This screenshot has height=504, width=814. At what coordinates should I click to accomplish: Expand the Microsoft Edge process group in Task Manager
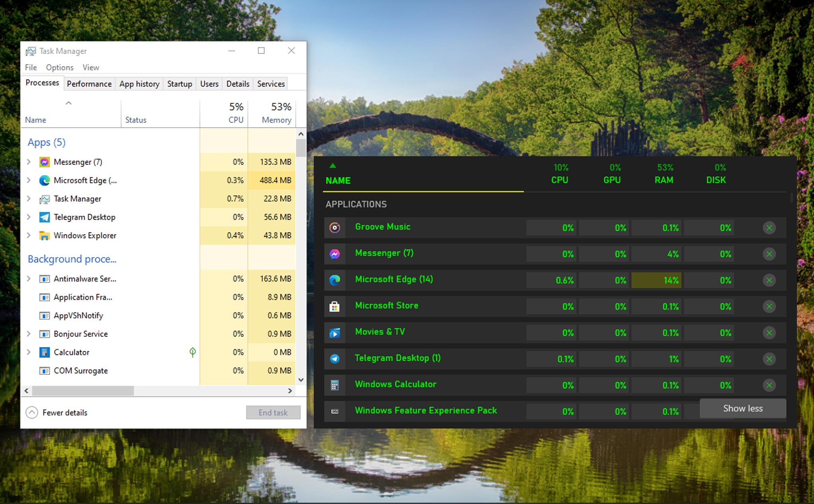tap(29, 180)
